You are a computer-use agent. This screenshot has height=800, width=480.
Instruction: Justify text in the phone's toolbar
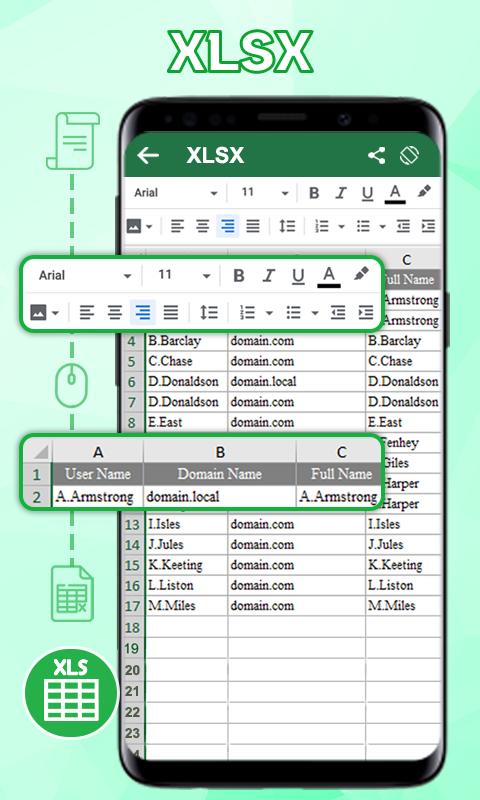point(253,226)
